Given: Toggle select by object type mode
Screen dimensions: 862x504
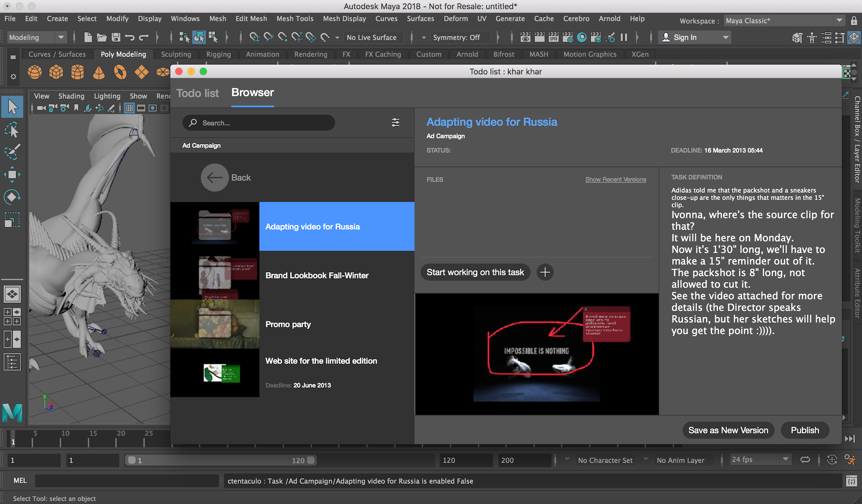Looking at the screenshot, I should pos(199,37).
